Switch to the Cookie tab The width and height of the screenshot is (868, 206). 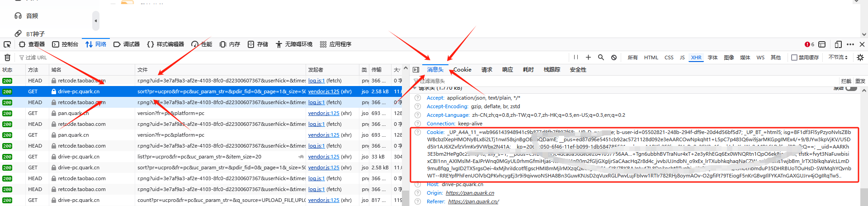tap(462, 70)
